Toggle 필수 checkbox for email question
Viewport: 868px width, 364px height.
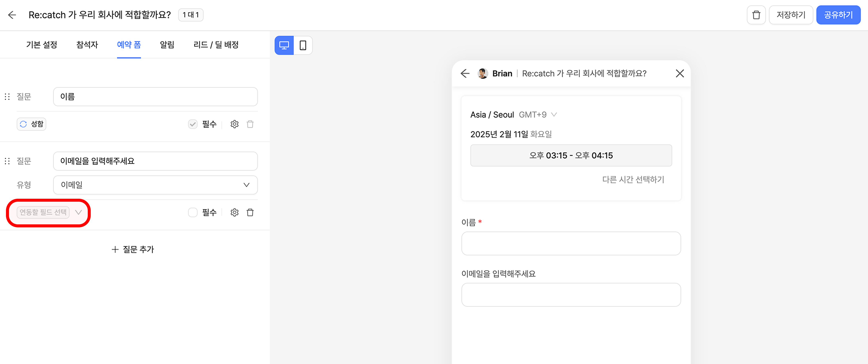tap(193, 212)
